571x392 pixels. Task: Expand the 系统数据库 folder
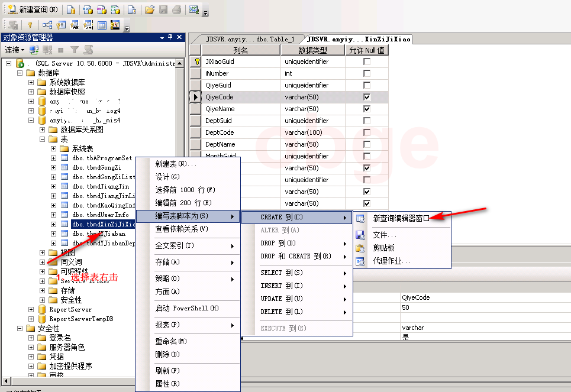click(31, 83)
